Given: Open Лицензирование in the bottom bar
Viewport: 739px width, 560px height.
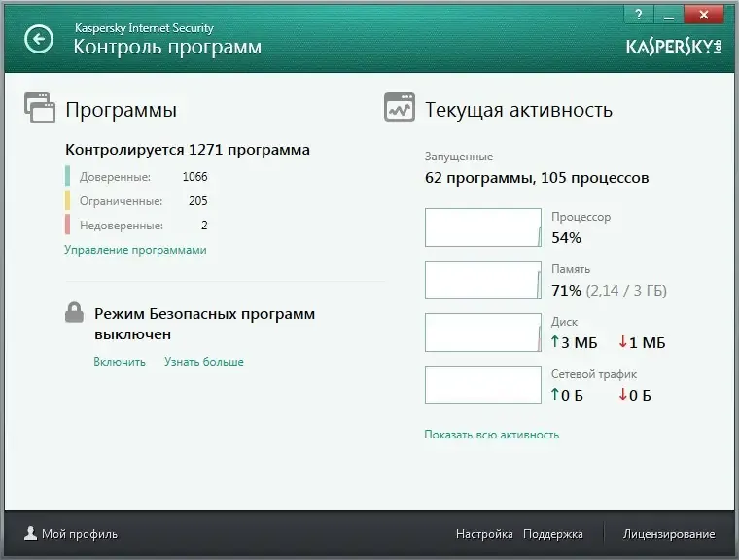Looking at the screenshot, I should [669, 534].
